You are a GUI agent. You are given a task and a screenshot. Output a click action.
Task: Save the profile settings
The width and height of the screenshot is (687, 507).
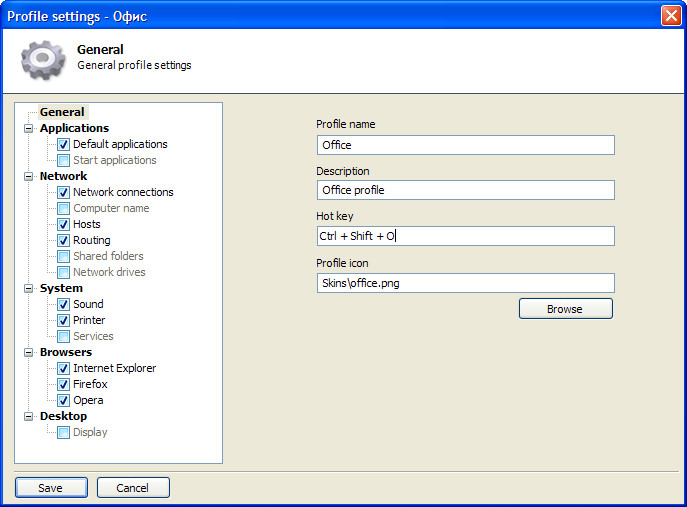point(51,488)
